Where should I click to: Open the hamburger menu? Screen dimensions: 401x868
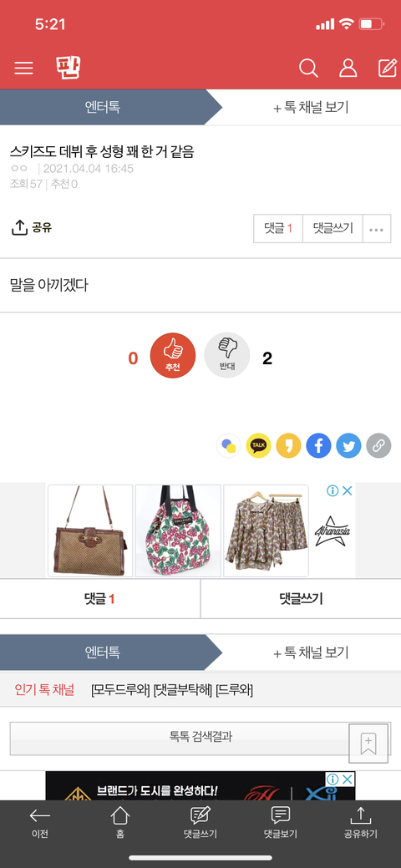point(24,69)
